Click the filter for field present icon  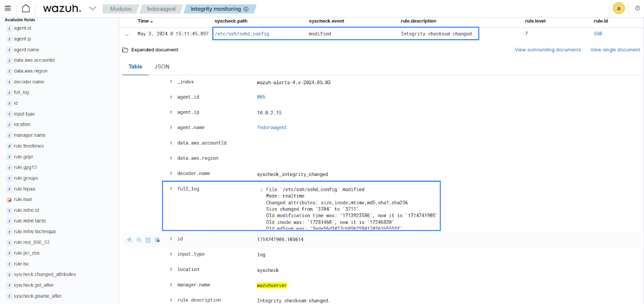[158, 240]
